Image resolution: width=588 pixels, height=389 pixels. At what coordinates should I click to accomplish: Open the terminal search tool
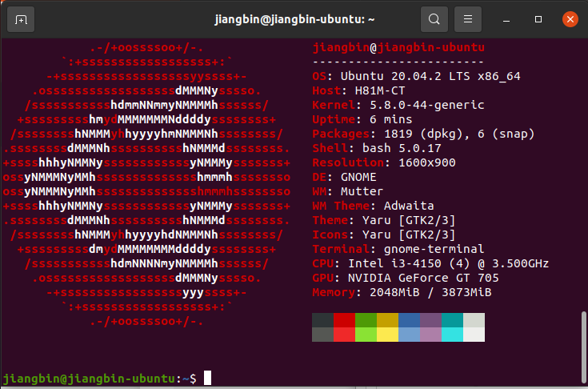coord(434,19)
